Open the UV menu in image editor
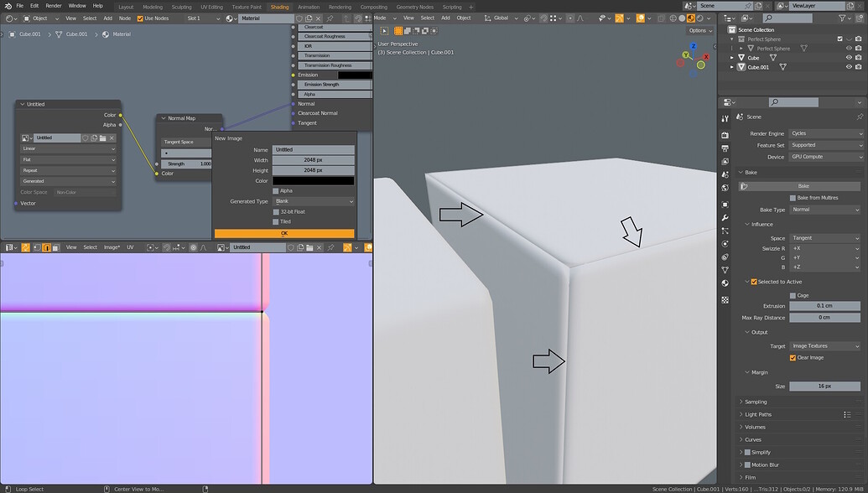The image size is (868, 493). coord(131,247)
